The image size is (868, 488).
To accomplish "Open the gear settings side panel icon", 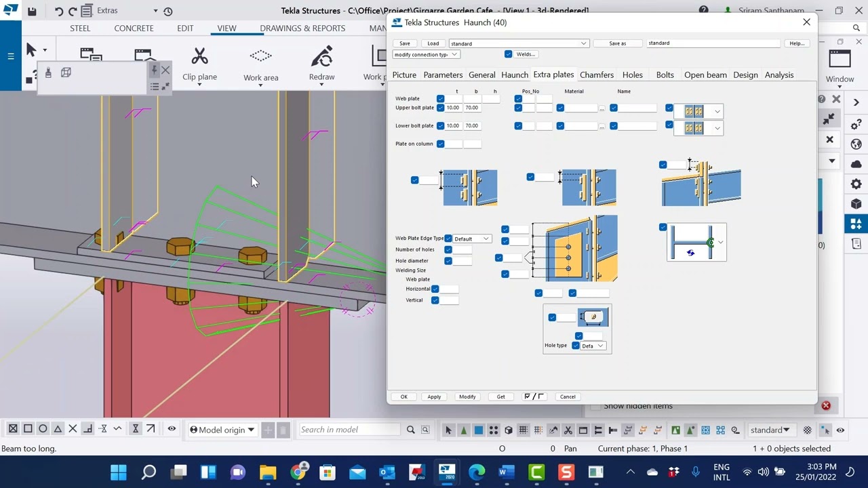I will pyautogui.click(x=856, y=184).
